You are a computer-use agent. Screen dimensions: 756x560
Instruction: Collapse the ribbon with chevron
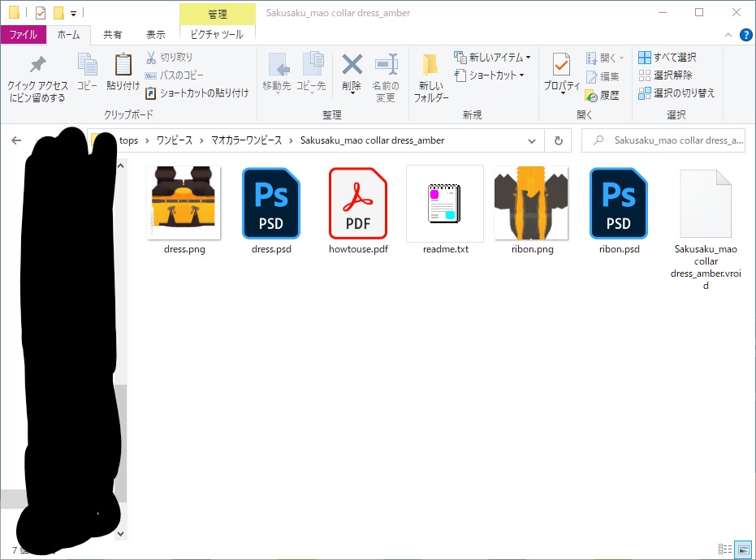tap(728, 35)
